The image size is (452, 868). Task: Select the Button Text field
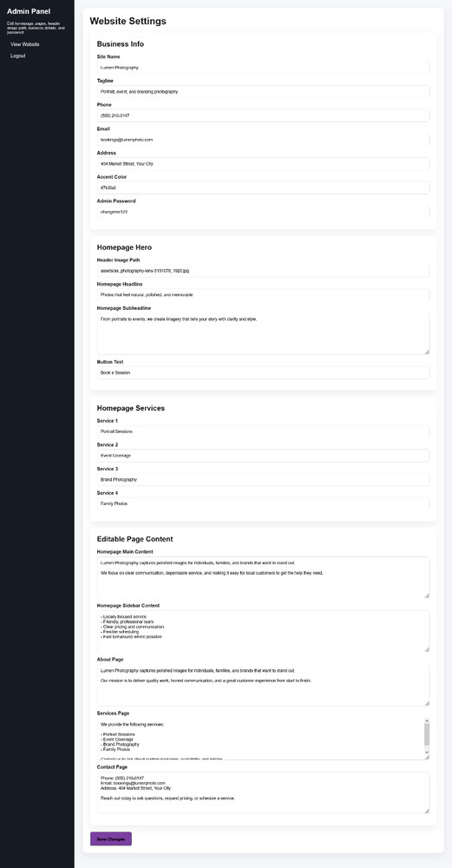[264, 372]
